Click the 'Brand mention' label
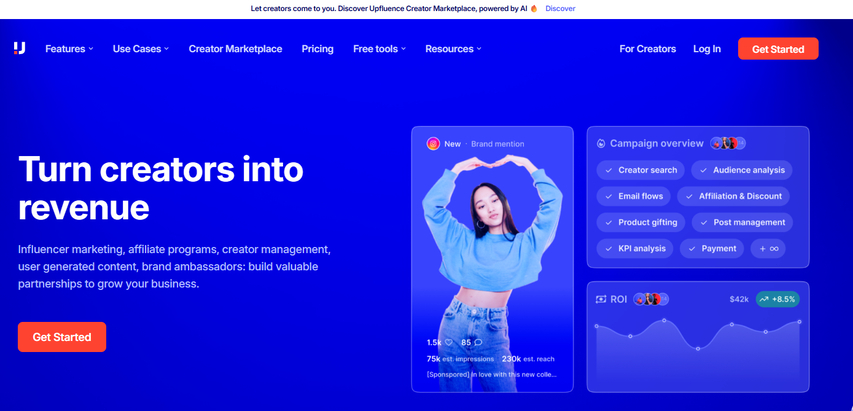Viewport: 853px width, 411px height. pos(498,144)
